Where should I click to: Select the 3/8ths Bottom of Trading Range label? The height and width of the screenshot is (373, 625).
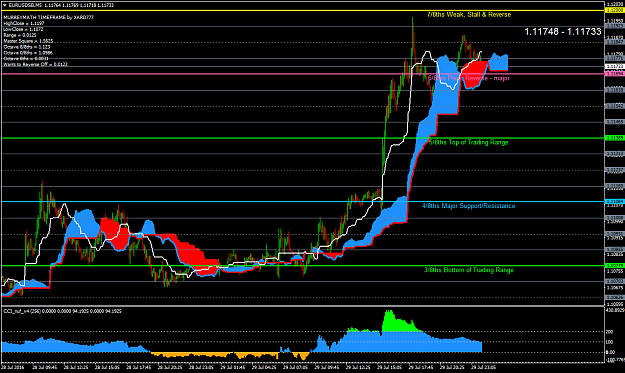(x=469, y=270)
